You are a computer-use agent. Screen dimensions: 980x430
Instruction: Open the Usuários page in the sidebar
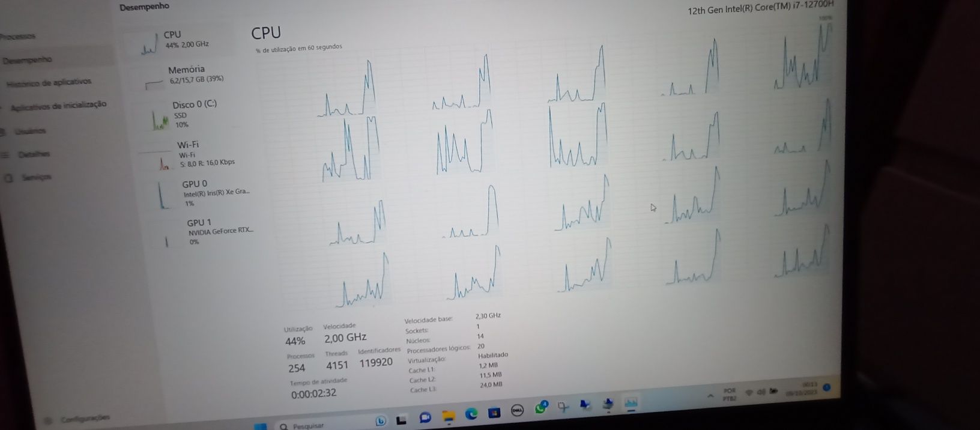[30, 130]
